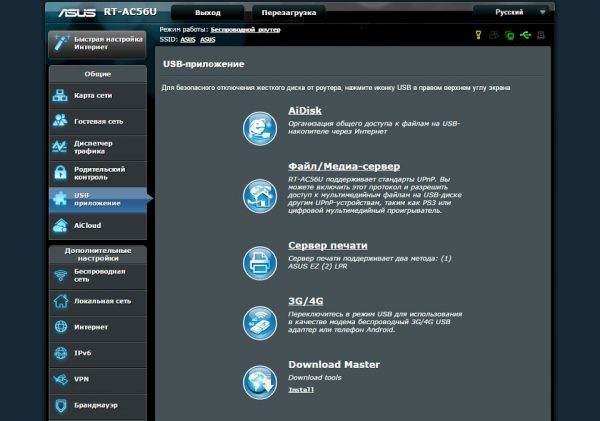Open Интернет settings menu item

(x=98, y=328)
